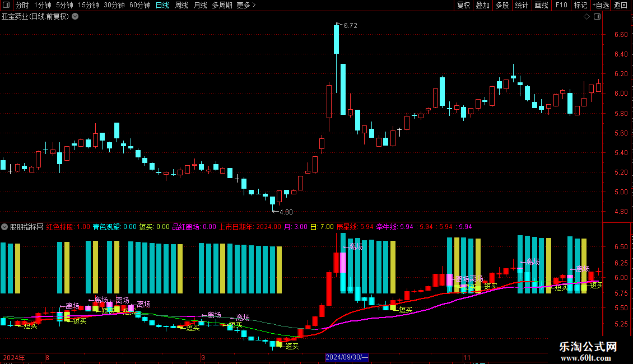The height and width of the screenshot is (364, 633).
Task: Open F10 company information
Action: (x=561, y=5)
